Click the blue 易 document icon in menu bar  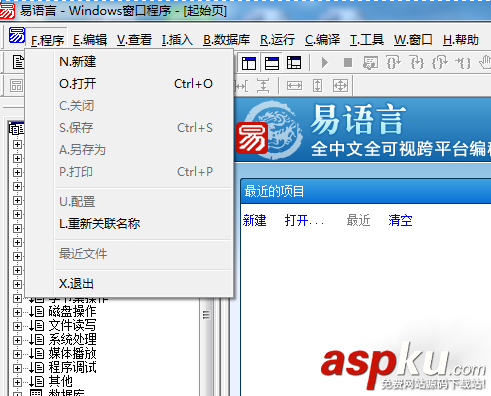17,35
